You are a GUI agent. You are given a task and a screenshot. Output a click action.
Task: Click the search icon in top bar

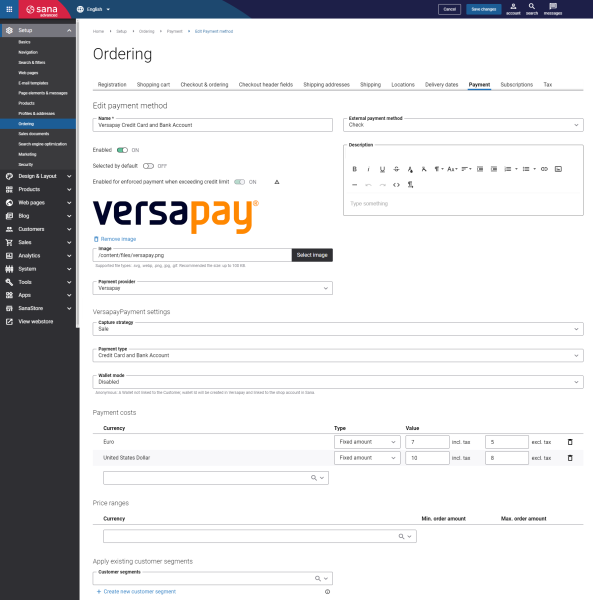[x=532, y=9]
